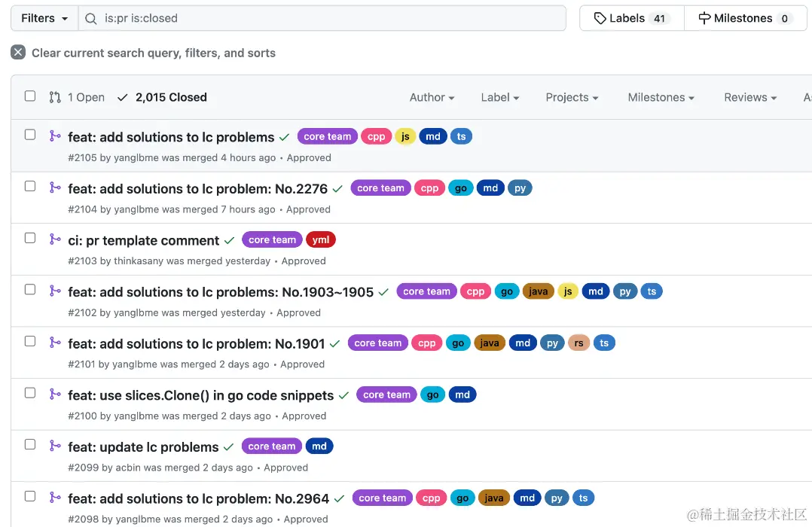This screenshot has width=812, height=527.
Task: Click merged icon for update lc problems PR
Action: pyautogui.click(x=55, y=446)
